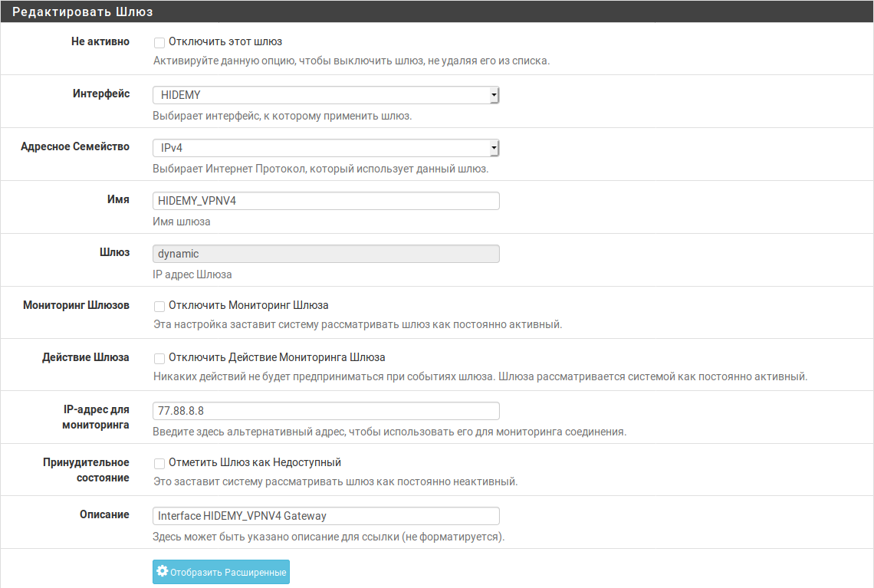Click the Имя field with HIDEMY_VPNV4
This screenshot has width=874, height=588.
[x=326, y=201]
